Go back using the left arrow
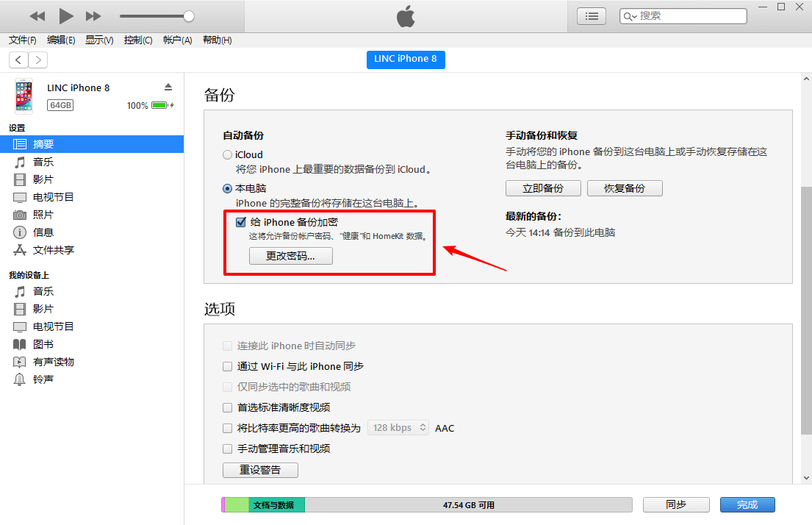Screen dimensions: 812x525 pos(18,60)
